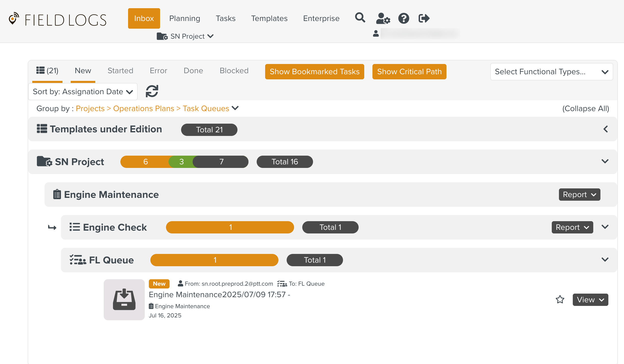The image size is (624, 364).
Task: Click the orange 6 segment in SN Project bar
Action: coord(145,162)
